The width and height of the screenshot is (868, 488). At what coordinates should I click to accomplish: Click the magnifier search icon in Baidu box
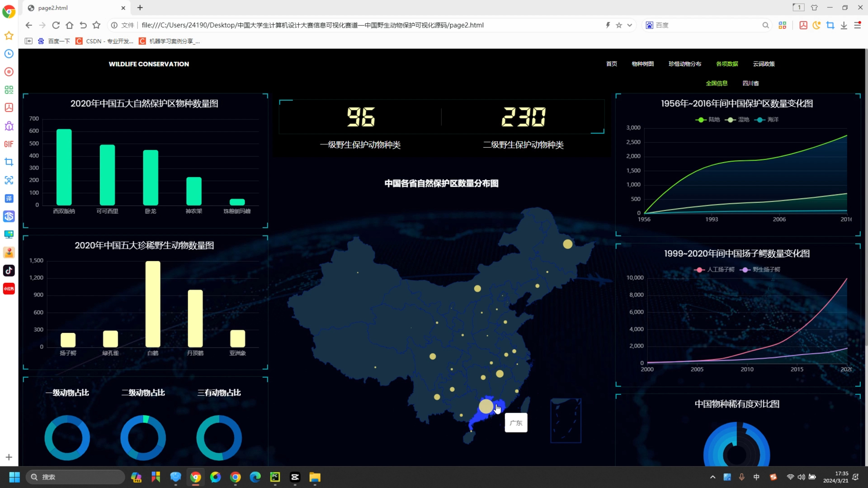click(765, 25)
